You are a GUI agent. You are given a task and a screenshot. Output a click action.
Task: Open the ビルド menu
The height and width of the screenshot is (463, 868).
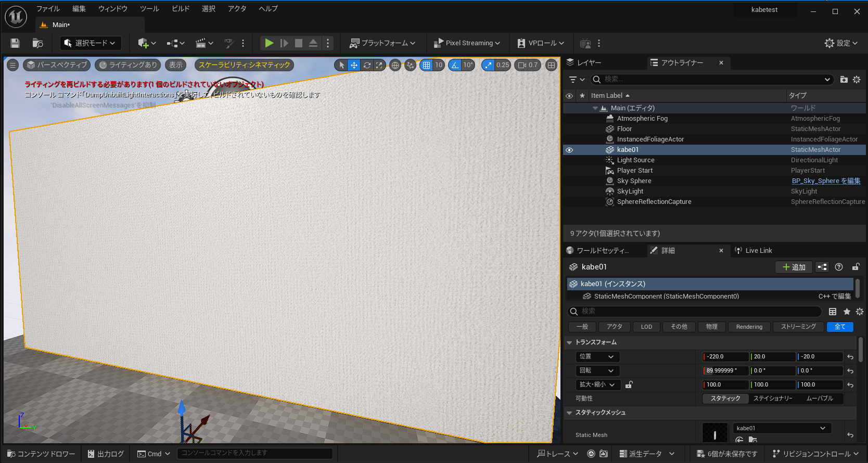181,9
